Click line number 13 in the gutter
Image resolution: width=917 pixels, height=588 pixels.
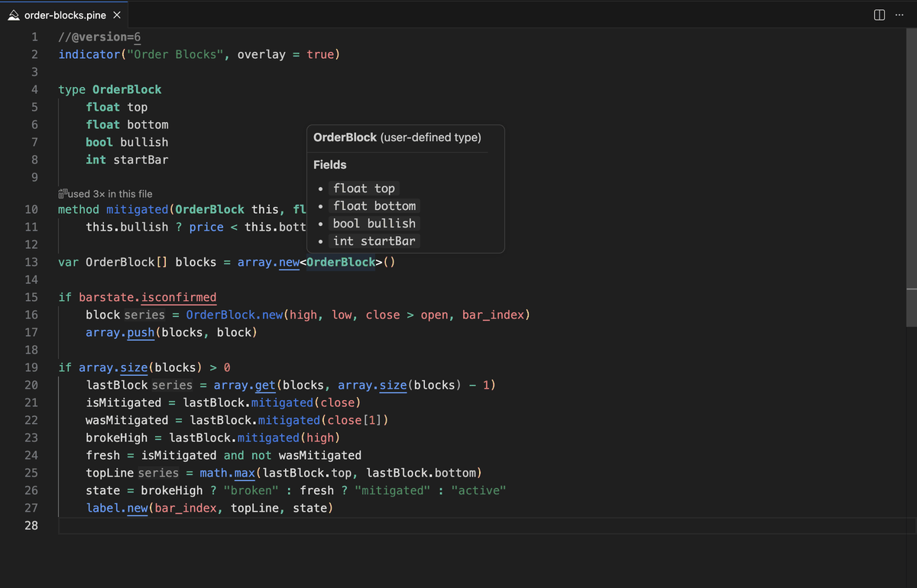coord(31,263)
